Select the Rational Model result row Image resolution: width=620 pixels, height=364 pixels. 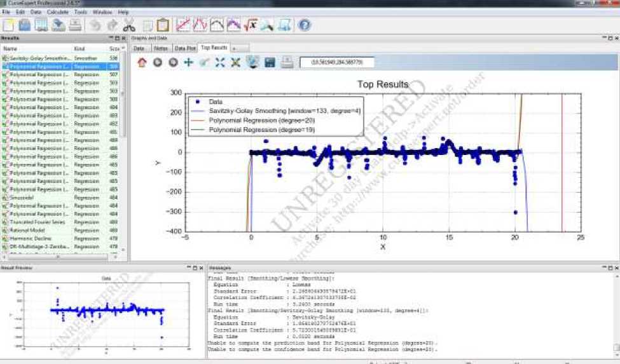point(29,230)
